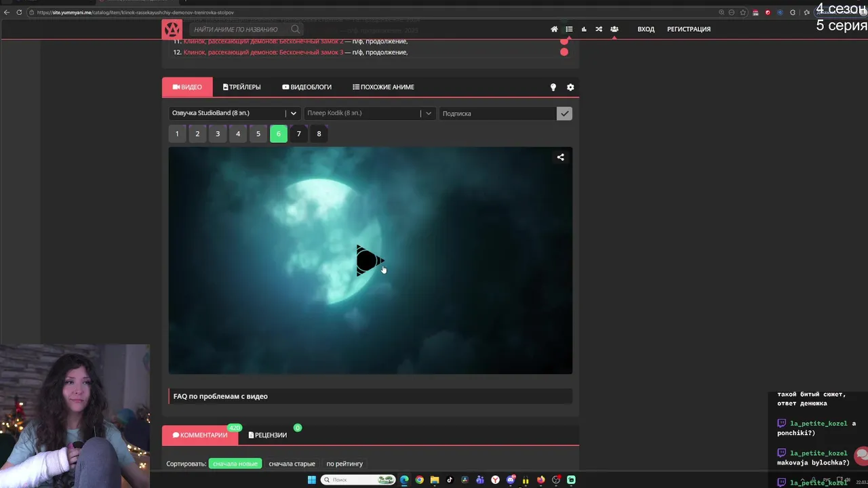Open Microsoft Edge from taskbar
The width and height of the screenshot is (868, 488).
coord(404,480)
